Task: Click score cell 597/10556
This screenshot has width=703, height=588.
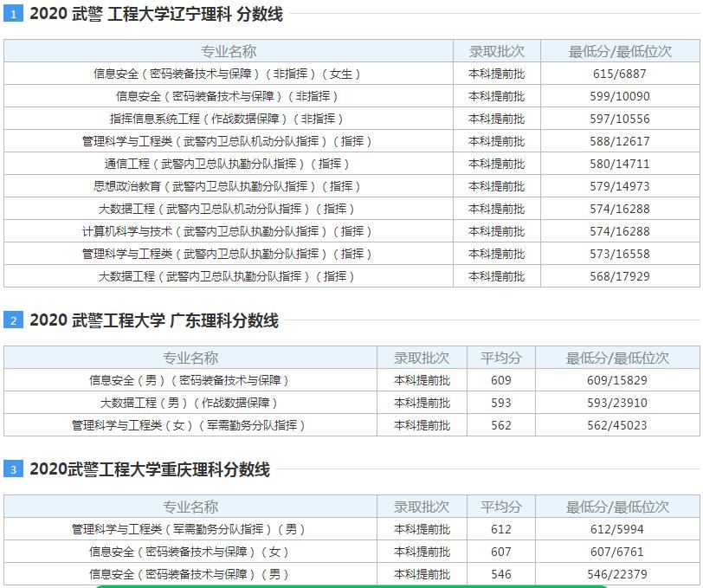Action: click(x=620, y=119)
